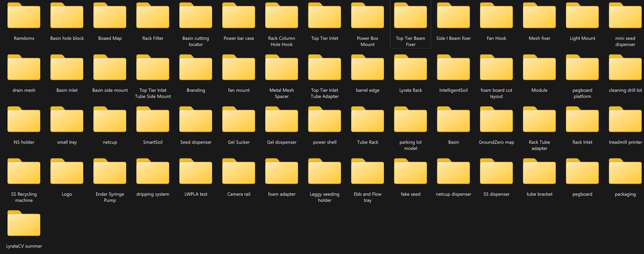The width and height of the screenshot is (644, 254).
Task: Select the Power bar case folder
Action: (x=239, y=15)
